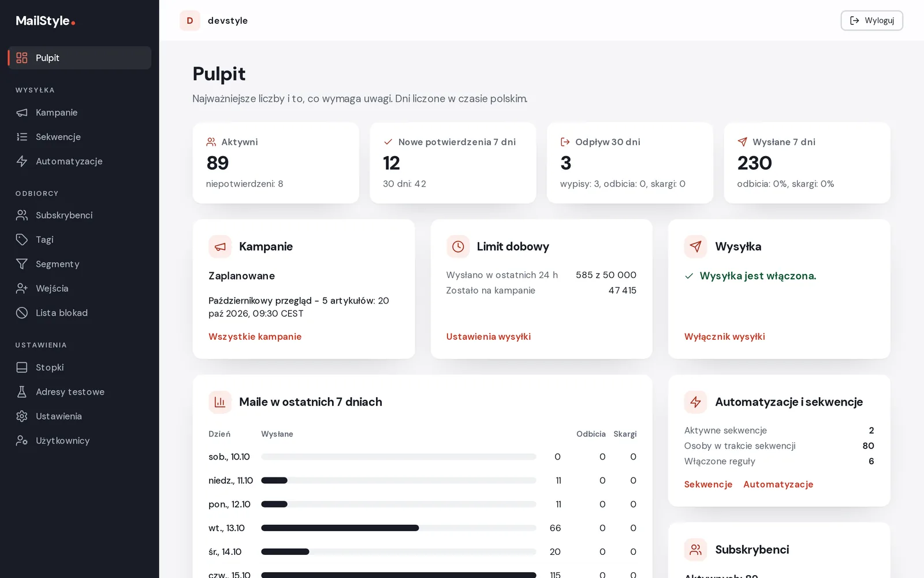924x578 pixels.
Task: Click the 'Osoby w trakcie sekwencji' row
Action: click(779, 446)
